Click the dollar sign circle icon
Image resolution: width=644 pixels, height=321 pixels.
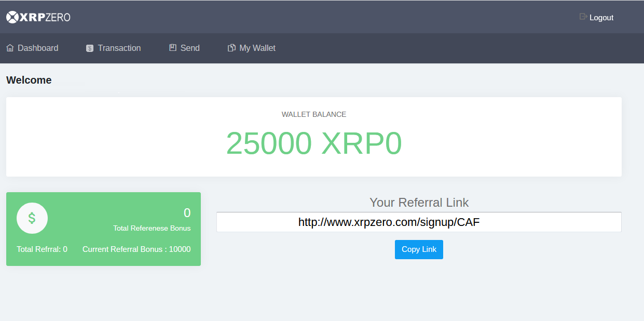32,218
